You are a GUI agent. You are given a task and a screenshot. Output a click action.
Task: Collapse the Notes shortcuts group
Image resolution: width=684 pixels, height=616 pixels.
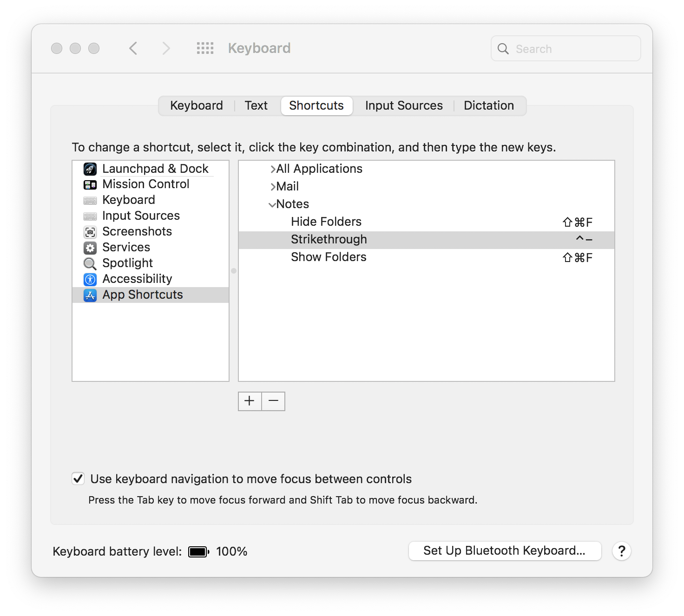coord(272,204)
